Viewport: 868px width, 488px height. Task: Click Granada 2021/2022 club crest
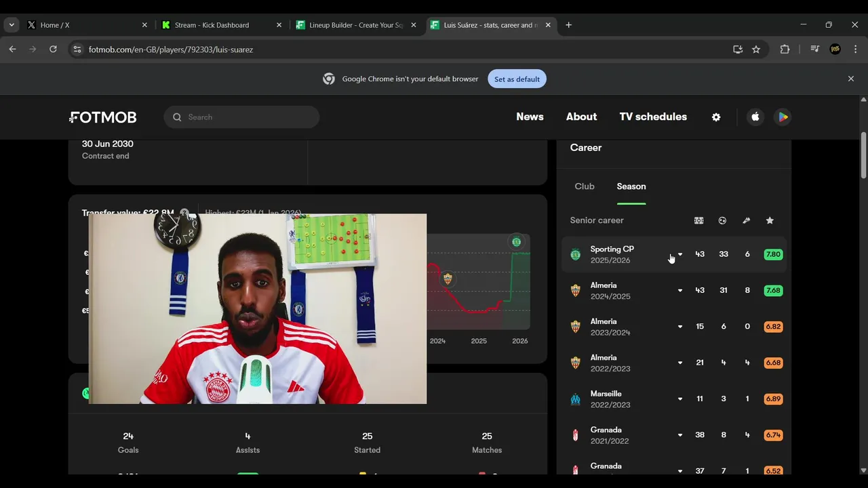(x=576, y=435)
